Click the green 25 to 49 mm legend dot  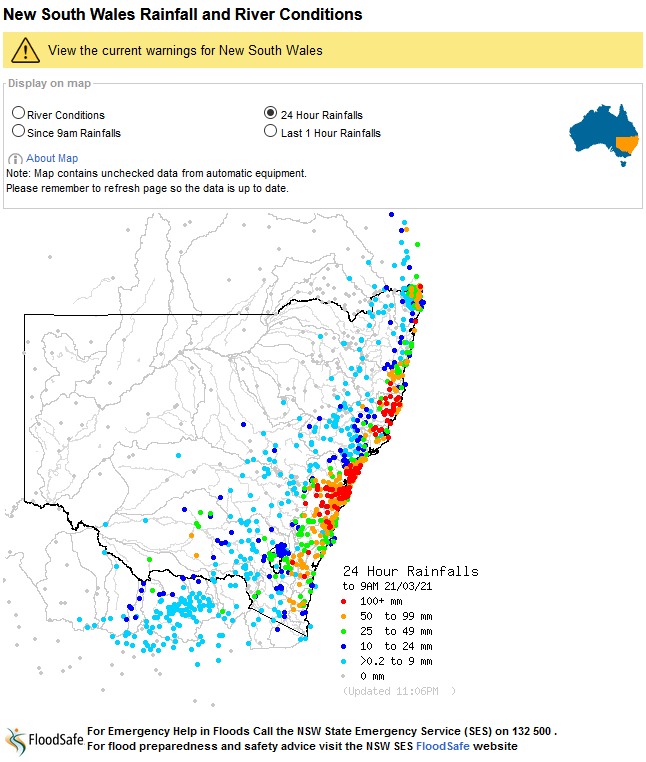pos(344,632)
